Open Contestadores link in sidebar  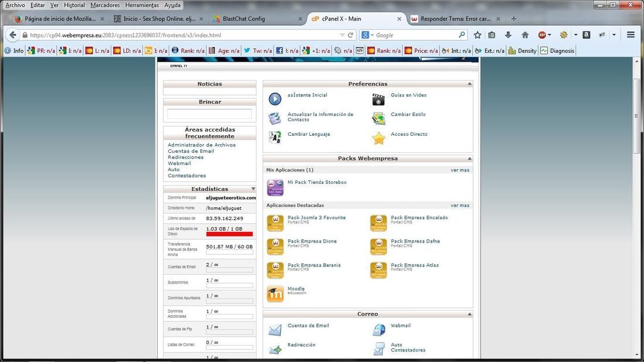tap(187, 176)
